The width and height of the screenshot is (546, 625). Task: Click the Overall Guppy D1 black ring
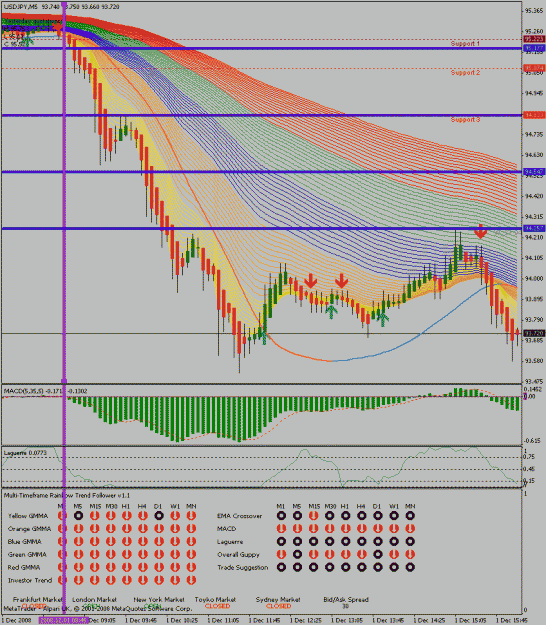377,554
